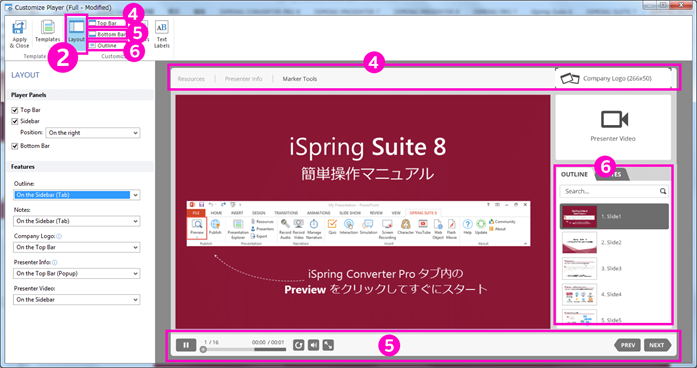
Task: Select Slide1 in the outline list
Action: tap(614, 216)
